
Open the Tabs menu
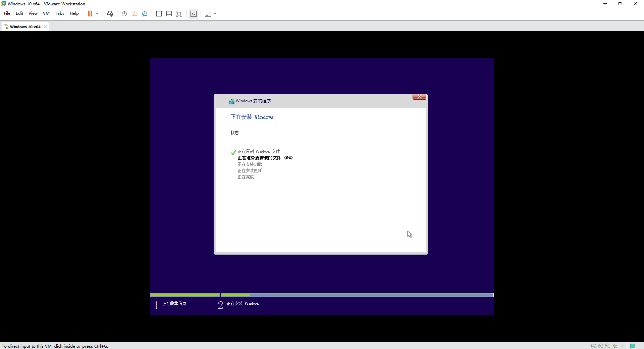coord(59,13)
